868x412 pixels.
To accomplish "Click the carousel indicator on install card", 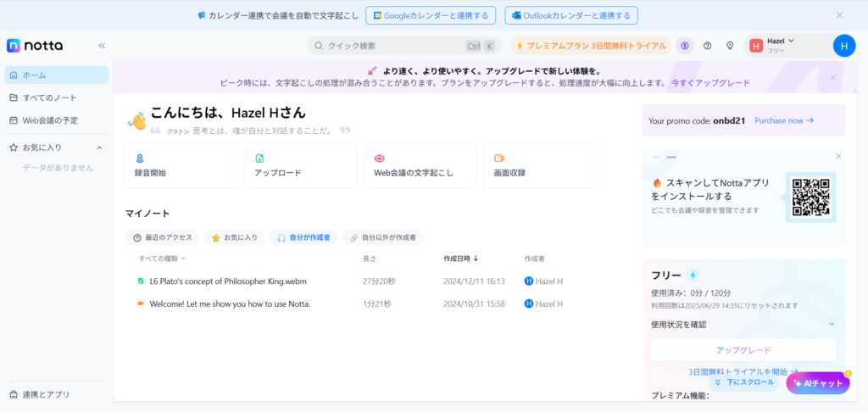I will (x=665, y=157).
